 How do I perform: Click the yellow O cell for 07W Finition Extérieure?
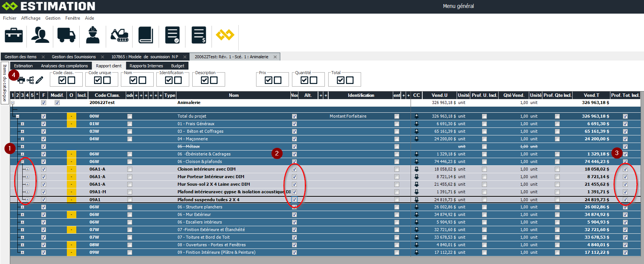click(71, 230)
